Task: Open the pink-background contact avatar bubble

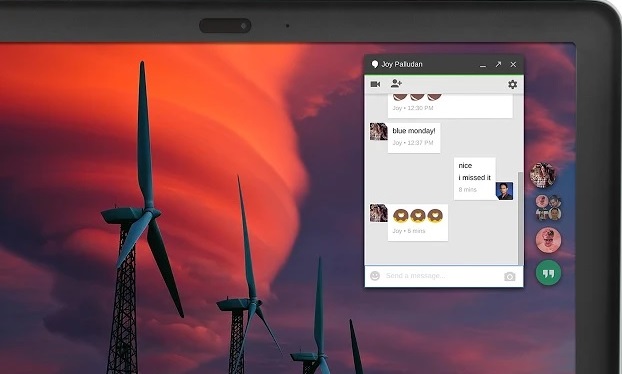Action: [x=548, y=240]
